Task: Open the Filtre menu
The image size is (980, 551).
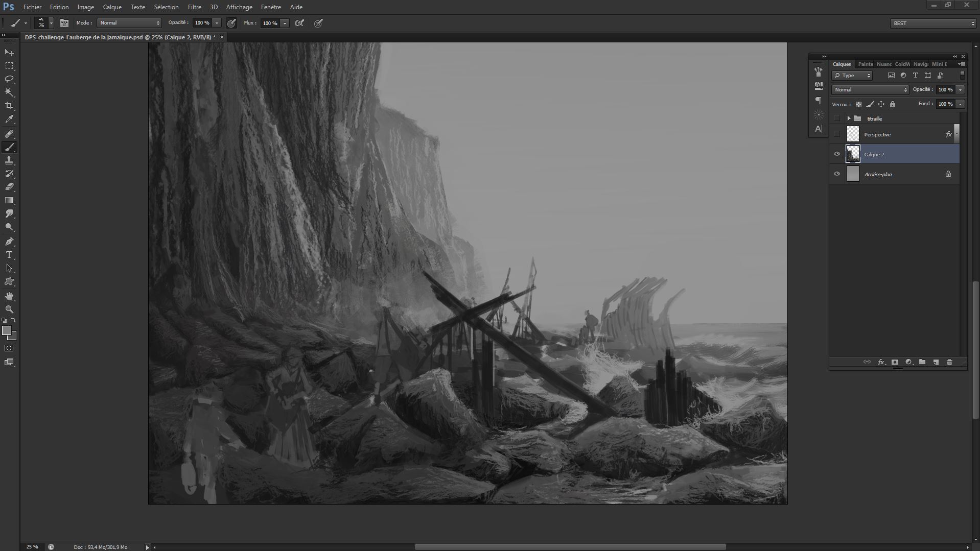Action: pos(194,7)
